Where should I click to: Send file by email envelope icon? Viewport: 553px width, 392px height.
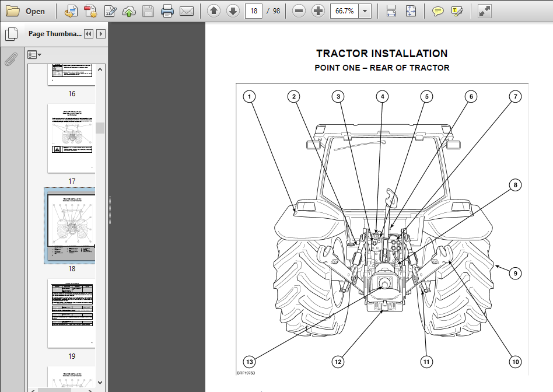click(x=187, y=11)
